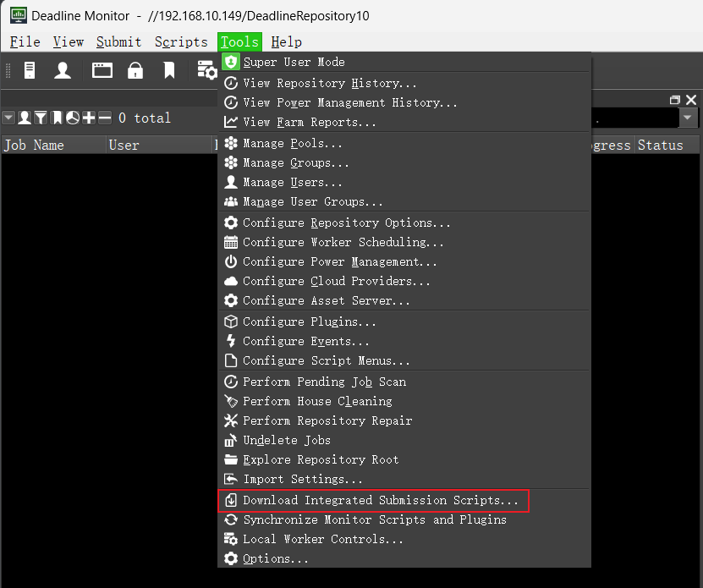Viewport: 703px width, 588px height.
Task: Click the worker server toolbar icon
Action: click(x=29, y=70)
